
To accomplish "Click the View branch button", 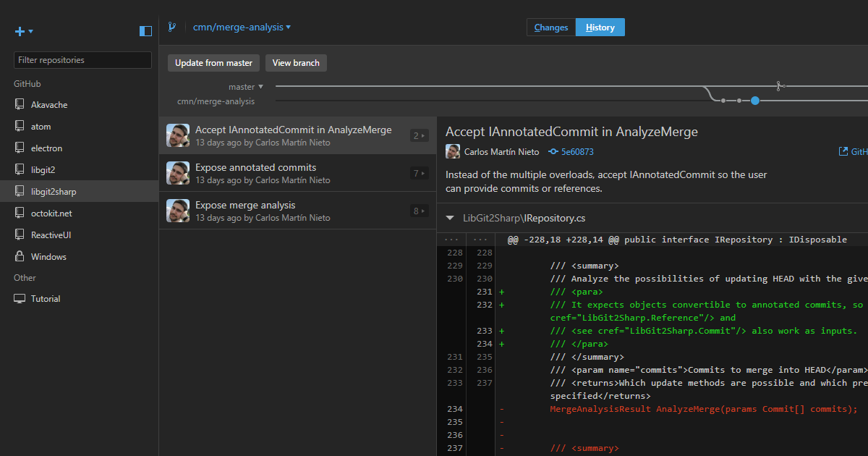I will point(296,62).
